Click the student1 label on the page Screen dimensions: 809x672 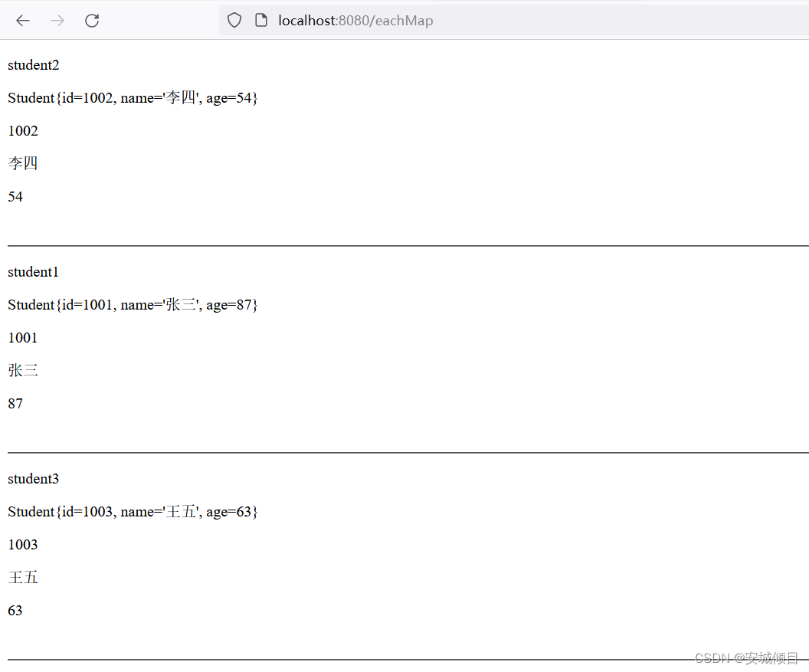pyautogui.click(x=33, y=272)
